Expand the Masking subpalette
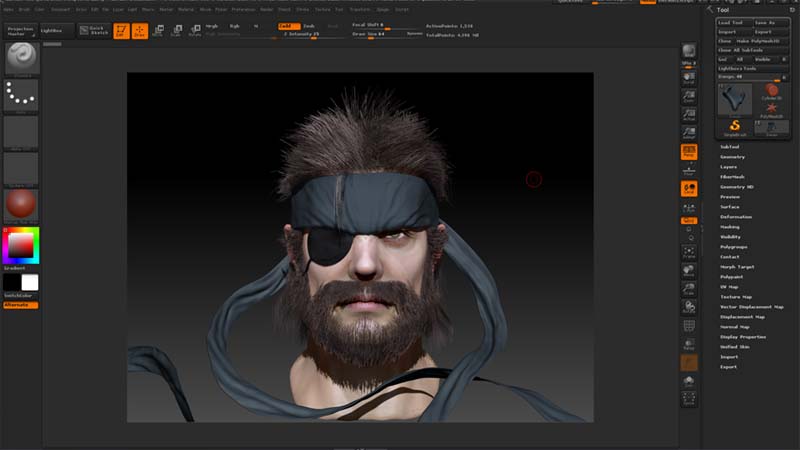This screenshot has height=450, width=800. [x=730, y=227]
